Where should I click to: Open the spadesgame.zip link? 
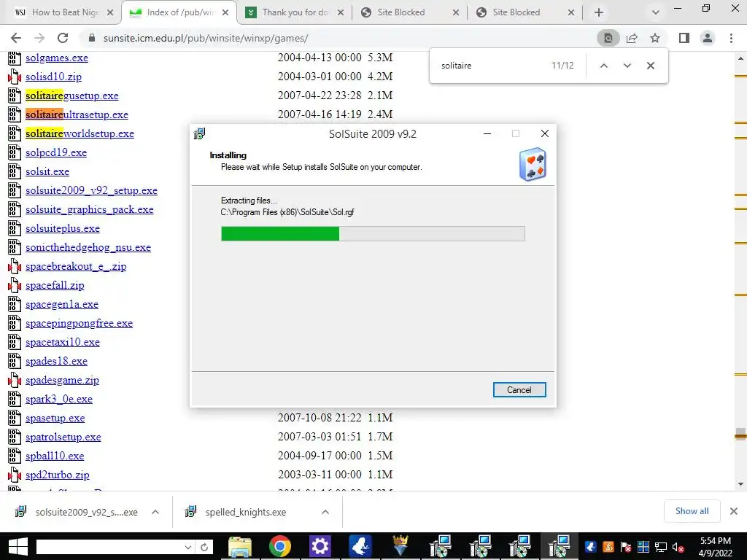click(63, 381)
